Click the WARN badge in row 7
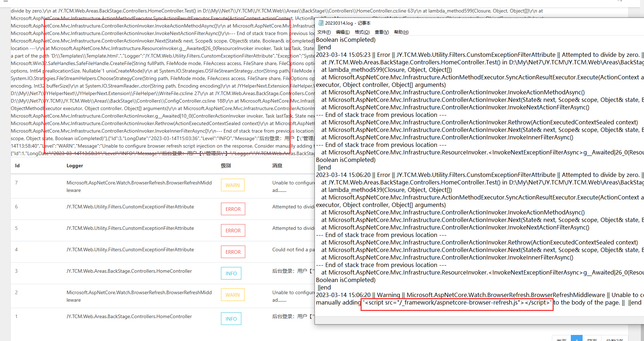Viewport: 644px width, 341px height. tap(232, 185)
